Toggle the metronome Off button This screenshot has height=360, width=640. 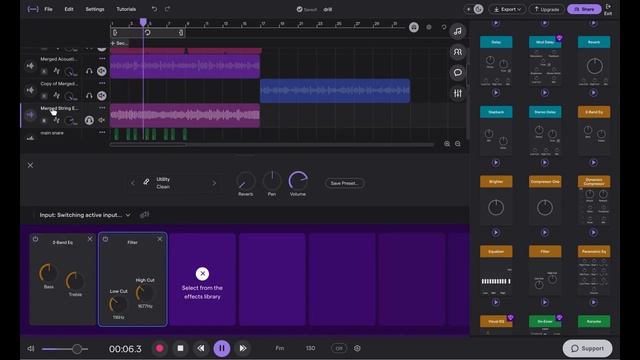pyautogui.click(x=339, y=348)
